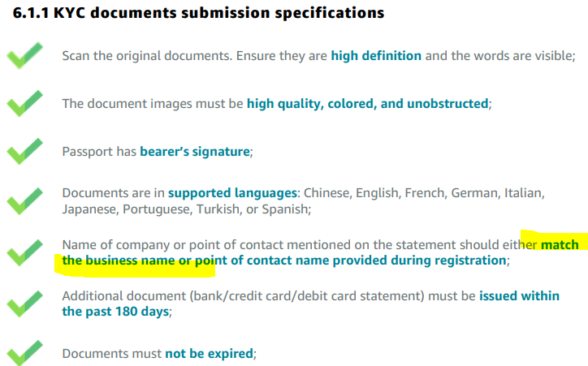Click the checkmark beside 'Scan the original documents'
588x366 pixels.
point(24,56)
